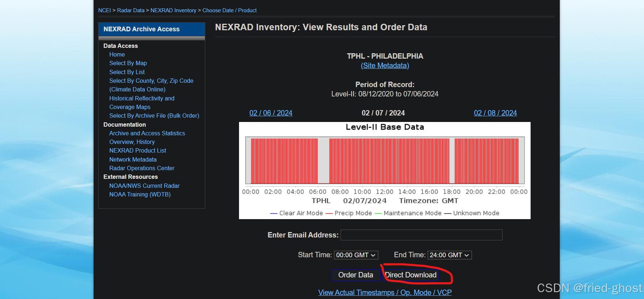Click the NCEI breadcrumb link

click(x=104, y=10)
